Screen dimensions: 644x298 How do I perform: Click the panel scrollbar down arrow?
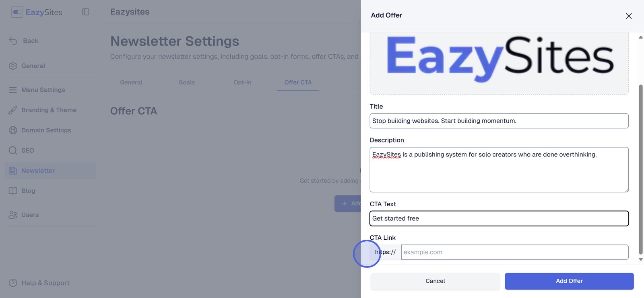[x=641, y=259]
